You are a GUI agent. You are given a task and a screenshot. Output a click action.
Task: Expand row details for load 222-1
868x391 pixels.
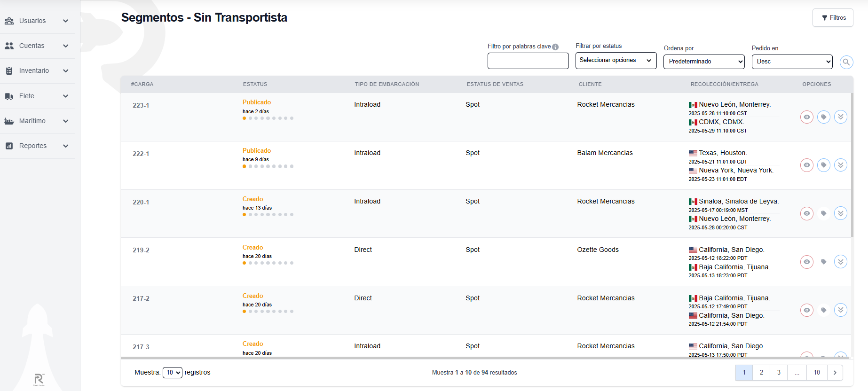coord(841,165)
